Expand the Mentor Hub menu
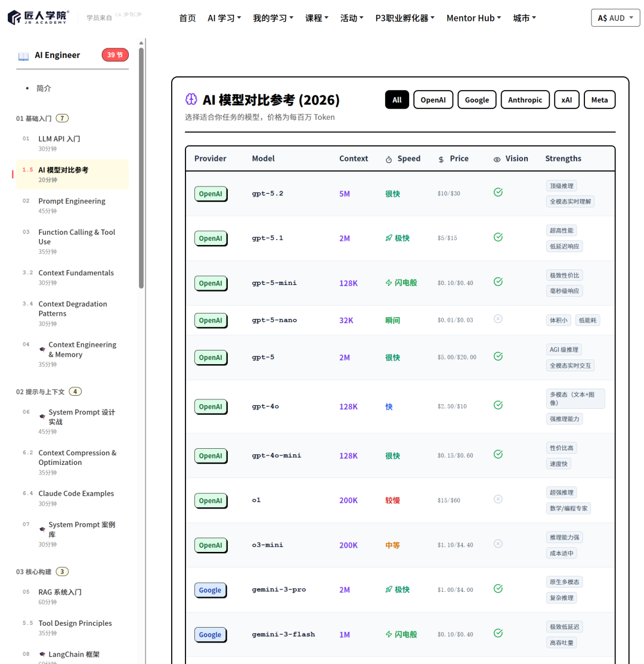This screenshot has width=644, height=664. [x=473, y=18]
